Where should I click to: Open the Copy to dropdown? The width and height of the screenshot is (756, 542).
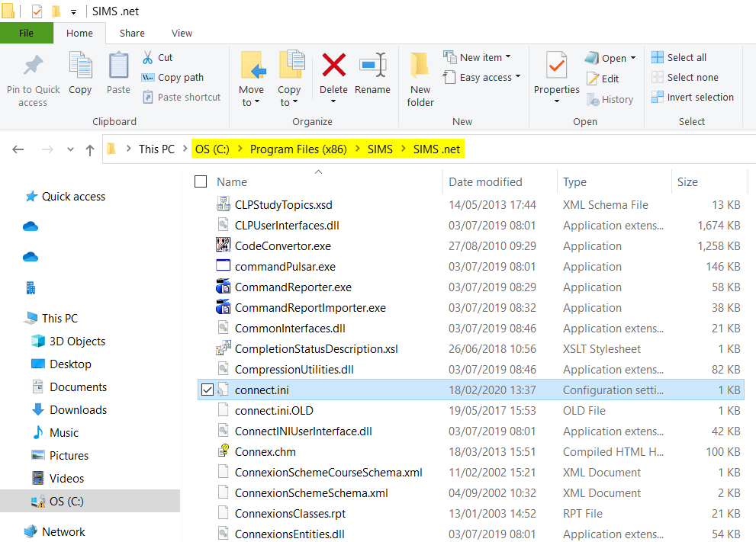tap(289, 96)
